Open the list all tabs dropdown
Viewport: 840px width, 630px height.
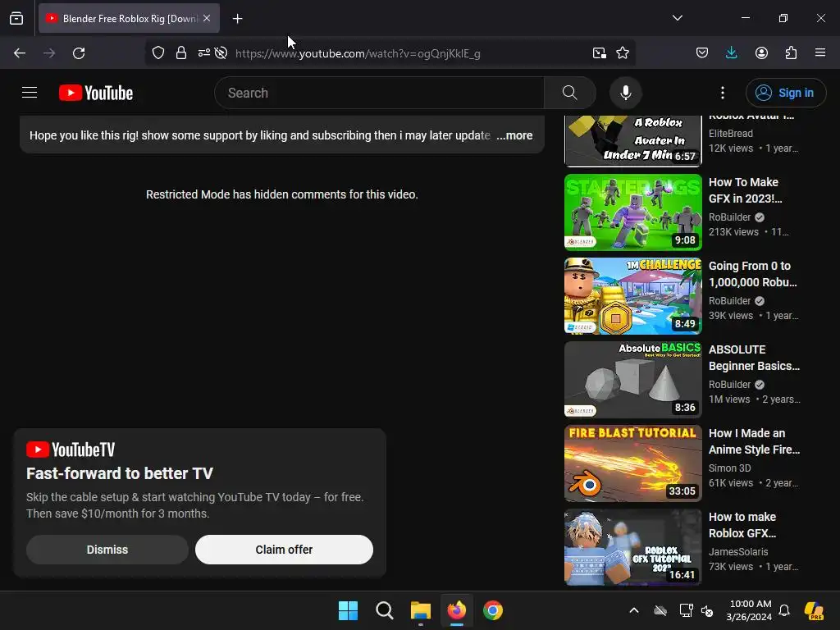[x=677, y=18]
